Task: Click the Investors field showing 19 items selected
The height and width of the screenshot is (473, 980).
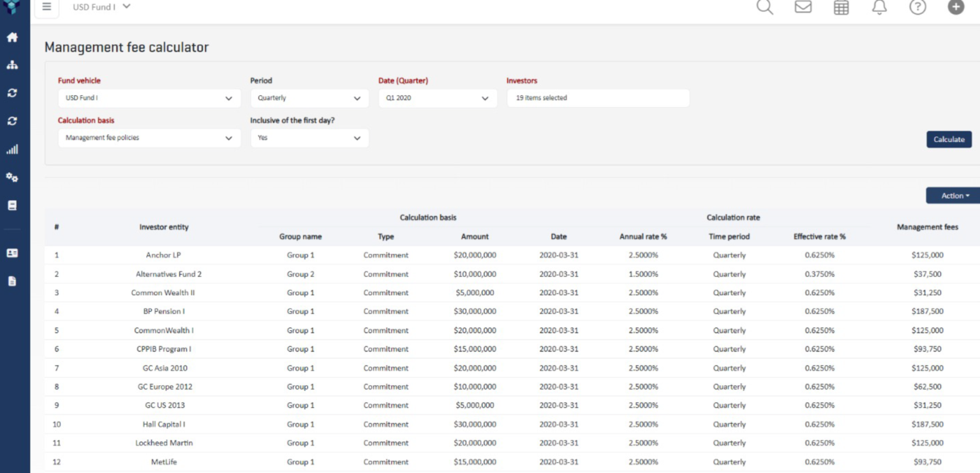Action: click(597, 98)
